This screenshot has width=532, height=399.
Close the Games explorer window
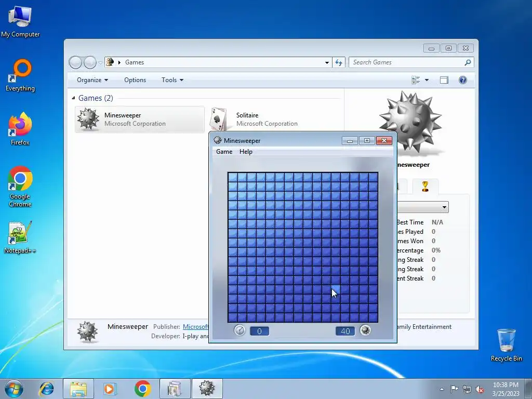tap(465, 48)
